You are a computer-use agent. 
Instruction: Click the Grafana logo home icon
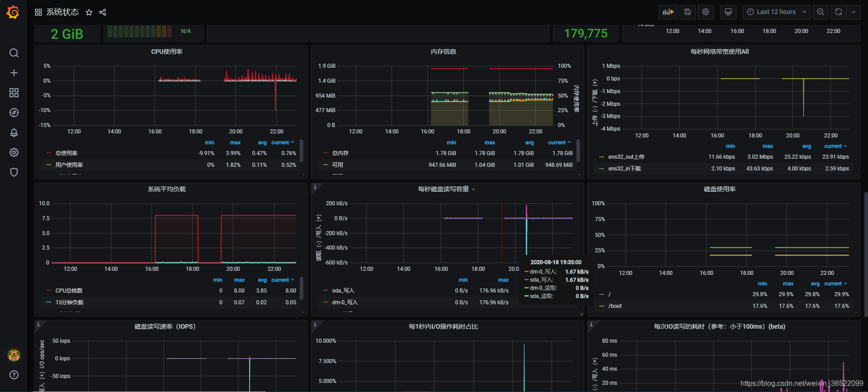(13, 12)
